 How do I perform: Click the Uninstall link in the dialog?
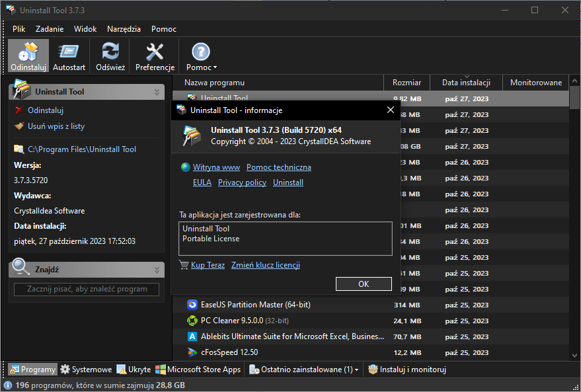(x=288, y=182)
